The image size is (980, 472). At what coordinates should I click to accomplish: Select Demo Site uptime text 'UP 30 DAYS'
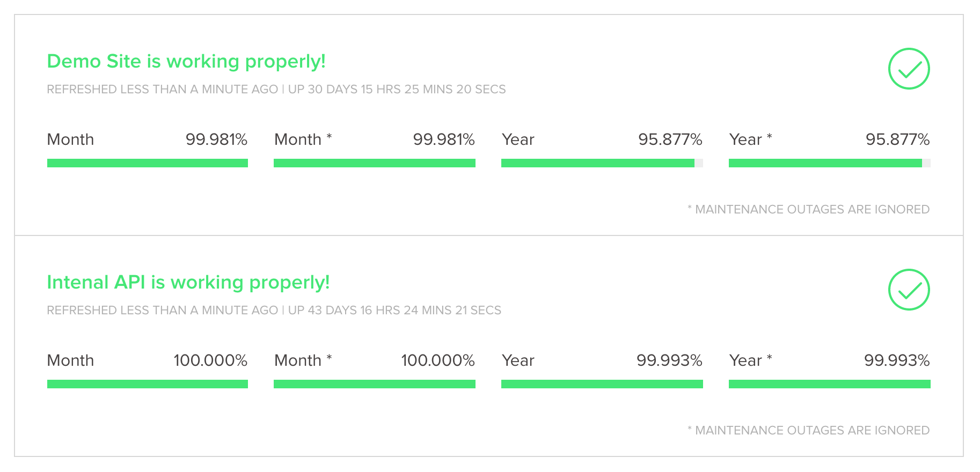323,89
